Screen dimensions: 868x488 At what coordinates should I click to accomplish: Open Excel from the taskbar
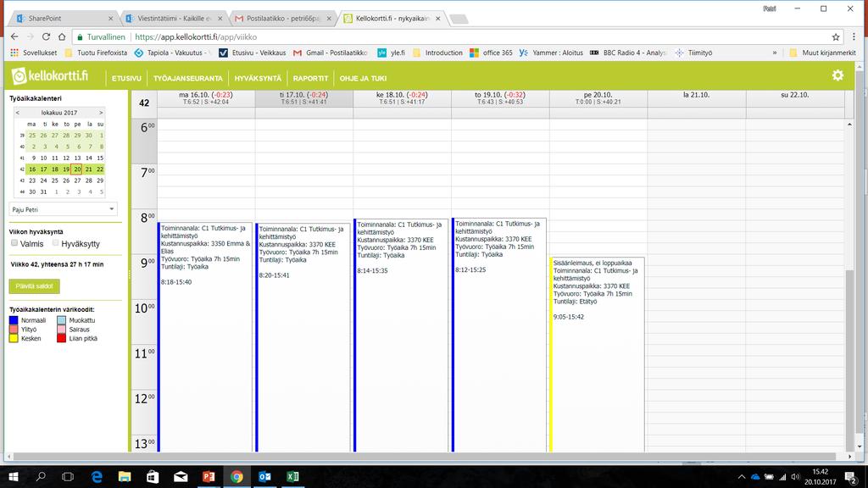coord(292,476)
